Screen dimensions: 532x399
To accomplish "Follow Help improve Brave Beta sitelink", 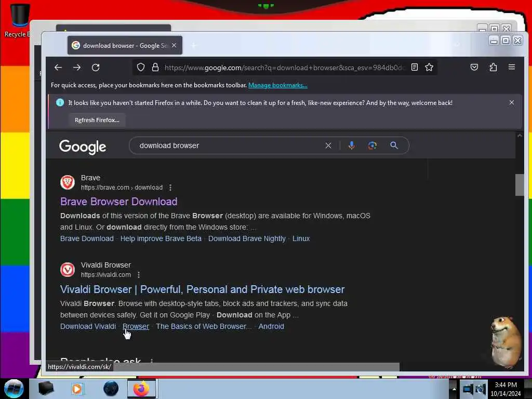I will [x=161, y=238].
